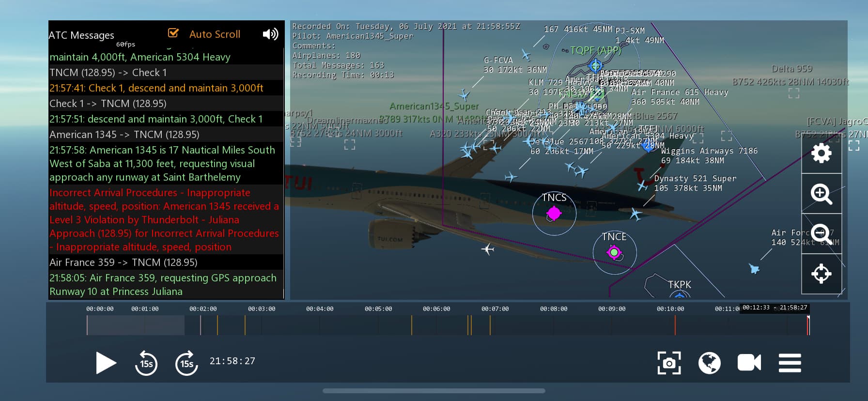Open map settings with the gear icon
Screen dimensions: 868x401
point(821,154)
